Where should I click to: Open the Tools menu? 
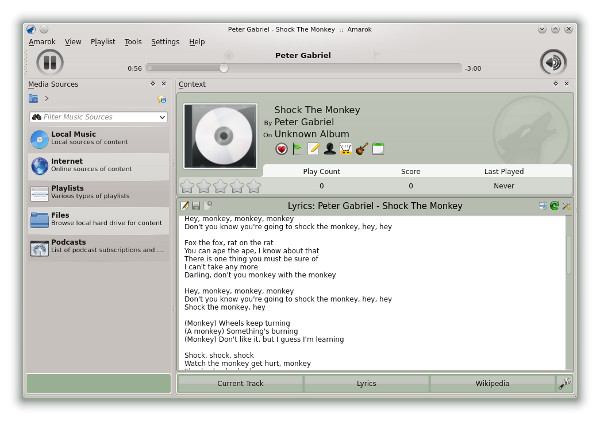133,41
